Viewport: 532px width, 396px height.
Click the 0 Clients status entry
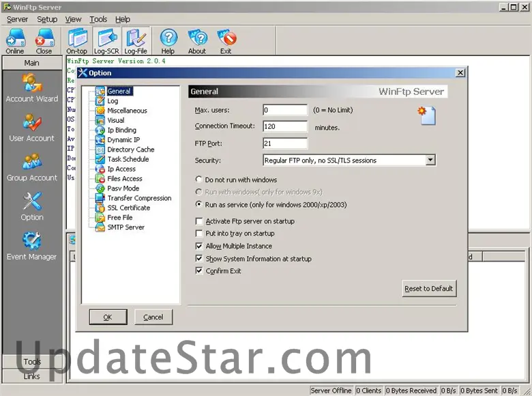[369, 391]
